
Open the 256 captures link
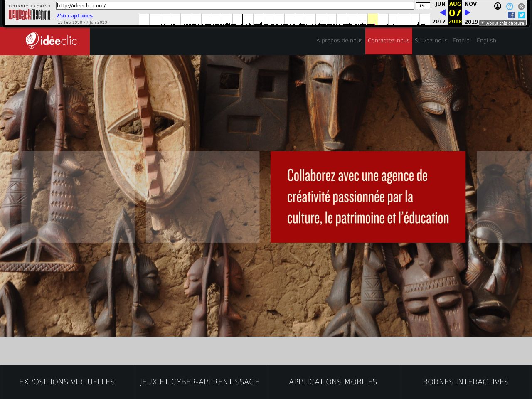coord(74,16)
